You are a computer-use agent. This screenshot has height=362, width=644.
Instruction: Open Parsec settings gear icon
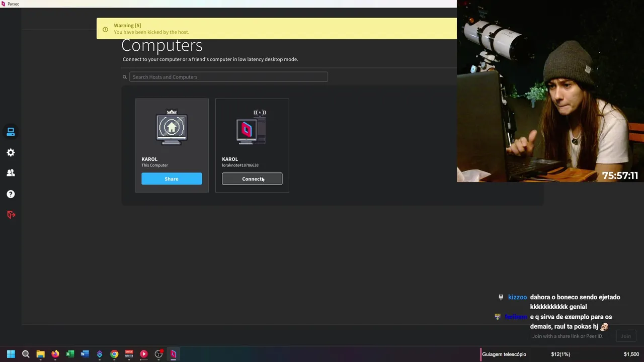11,152
